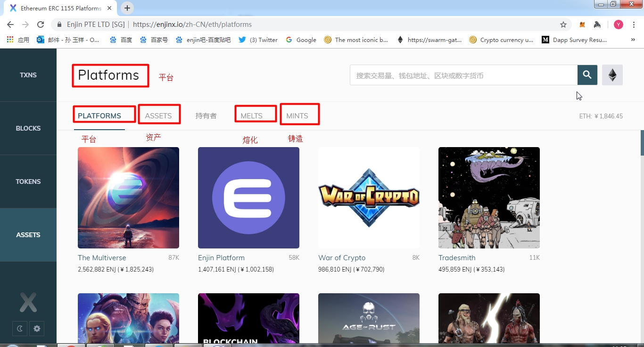Open the Y profile avatar
644x347 pixels.
619,25
